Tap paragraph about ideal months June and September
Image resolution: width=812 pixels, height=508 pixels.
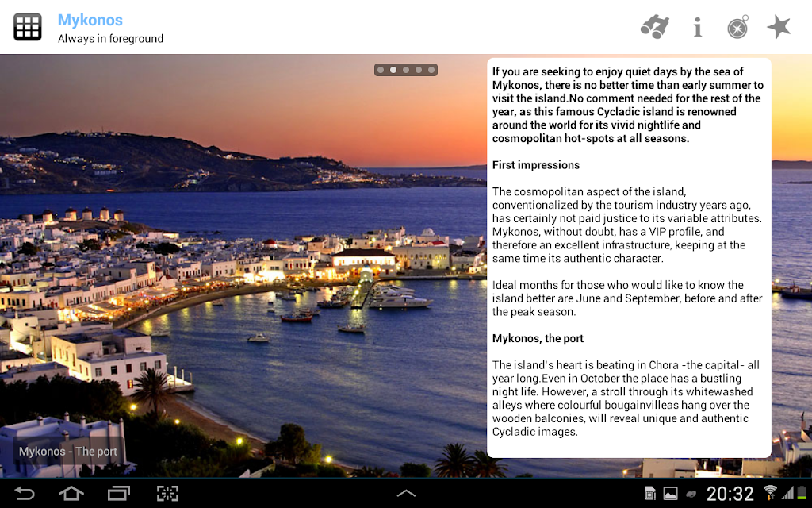tap(627, 298)
